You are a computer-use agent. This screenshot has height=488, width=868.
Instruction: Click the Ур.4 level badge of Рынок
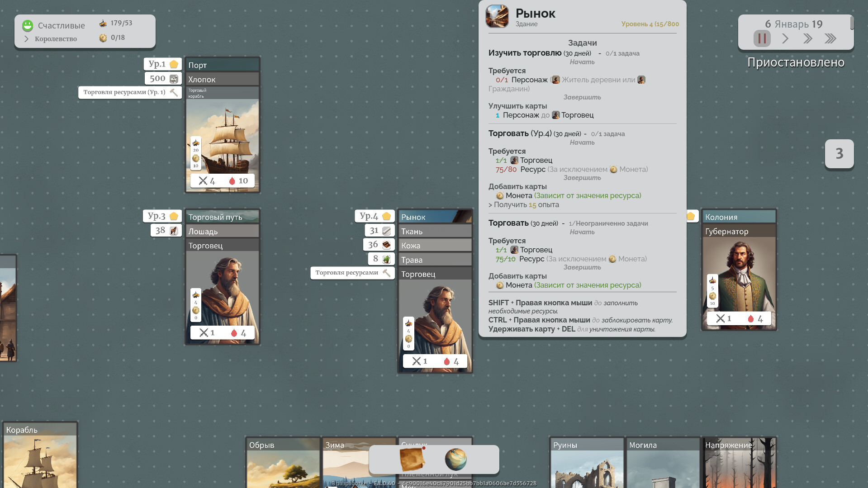(x=375, y=216)
